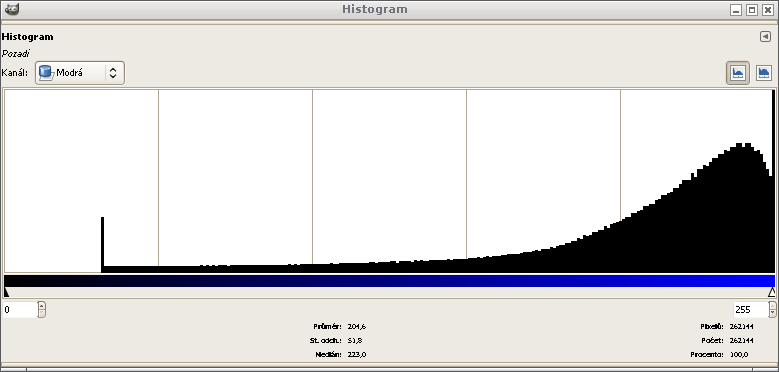Screen dimensions: 779x372
Task: Select the low range input field showing 0
Action: (20, 309)
